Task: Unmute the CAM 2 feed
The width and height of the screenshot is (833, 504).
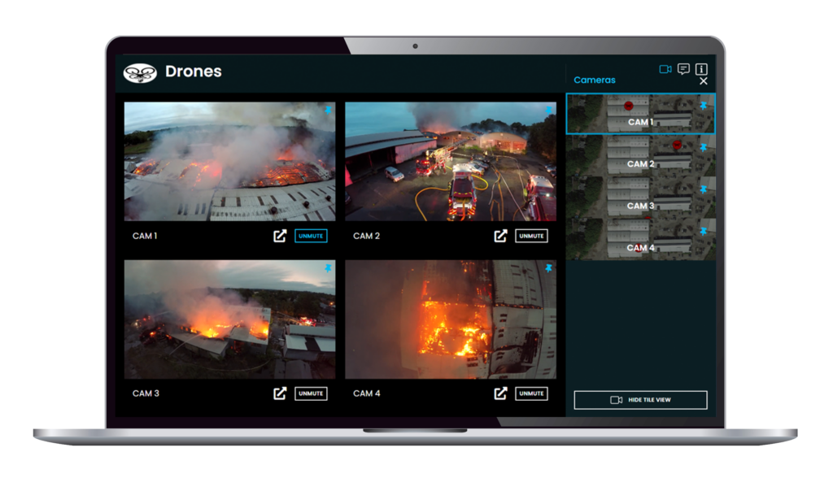Action: click(531, 236)
